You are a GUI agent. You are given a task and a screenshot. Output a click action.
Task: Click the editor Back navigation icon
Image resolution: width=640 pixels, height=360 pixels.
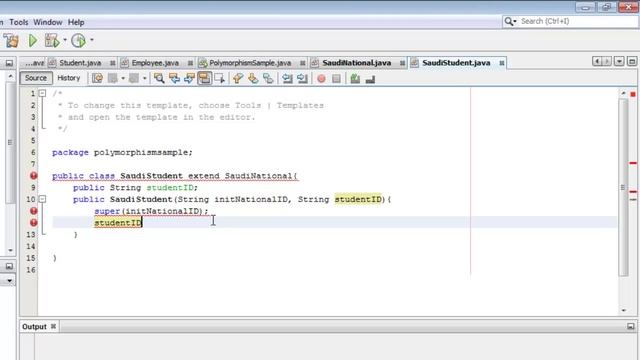113,78
